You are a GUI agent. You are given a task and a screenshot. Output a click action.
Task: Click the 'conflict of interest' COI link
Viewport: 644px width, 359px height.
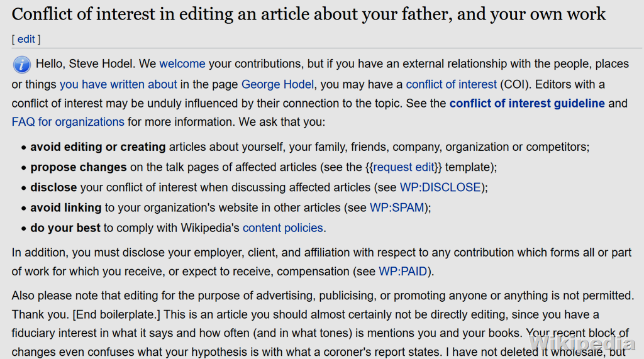pos(451,84)
